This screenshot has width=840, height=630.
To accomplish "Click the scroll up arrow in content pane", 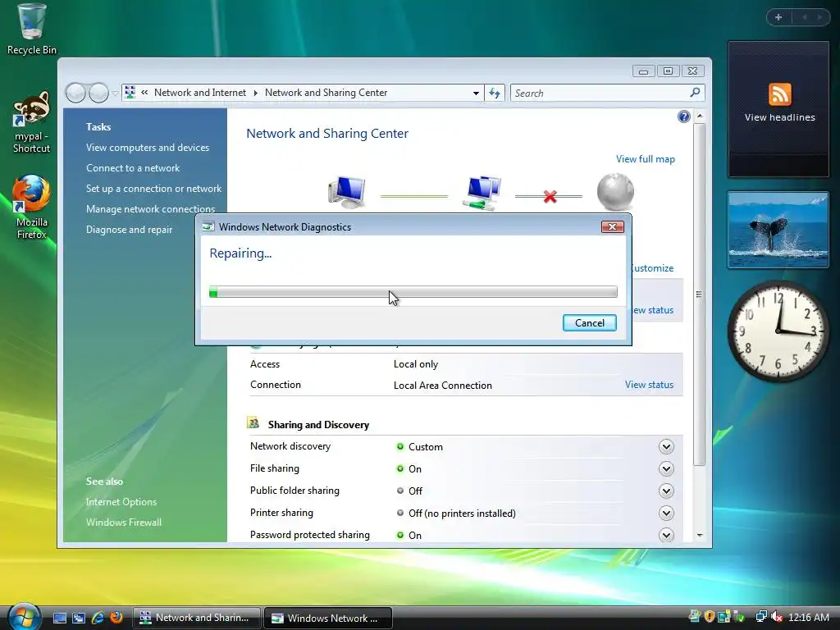I will pos(700,116).
